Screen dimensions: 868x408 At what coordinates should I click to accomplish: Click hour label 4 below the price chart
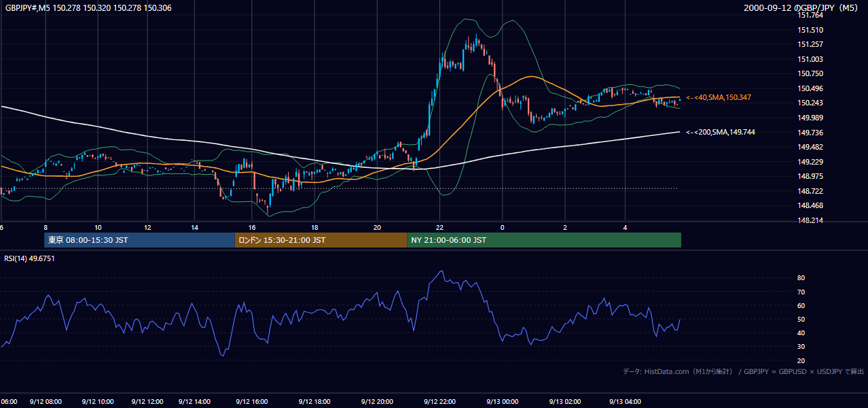[625, 227]
